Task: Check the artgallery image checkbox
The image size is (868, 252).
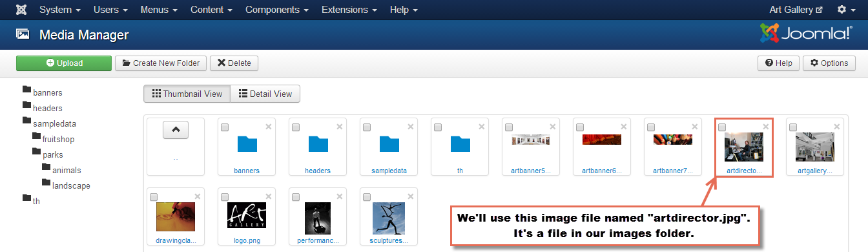Action: click(x=793, y=127)
